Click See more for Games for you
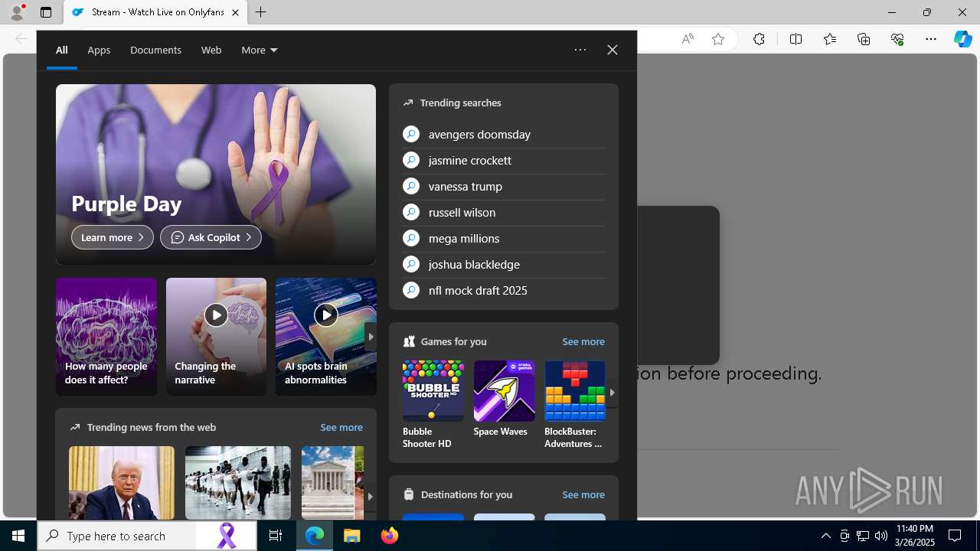The height and width of the screenshot is (551, 980). 583,341
